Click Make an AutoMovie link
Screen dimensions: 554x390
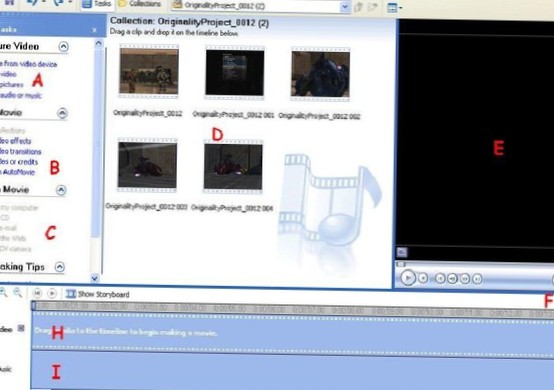(17, 172)
